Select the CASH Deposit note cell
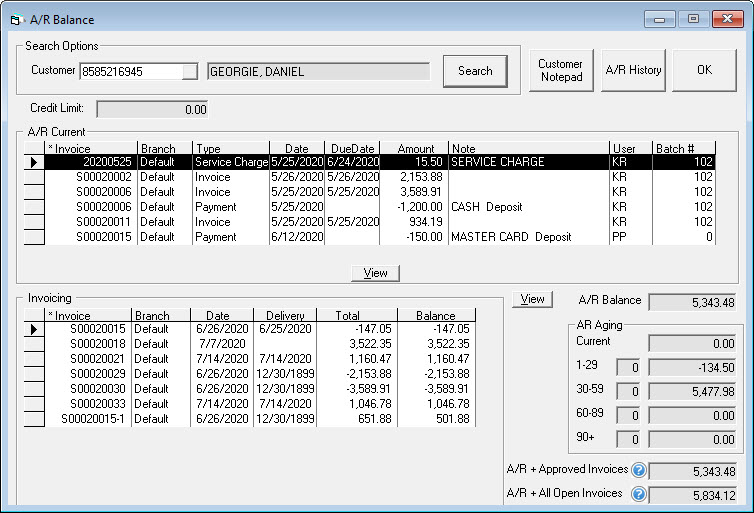This screenshot has height=513, width=754. pyautogui.click(x=528, y=207)
